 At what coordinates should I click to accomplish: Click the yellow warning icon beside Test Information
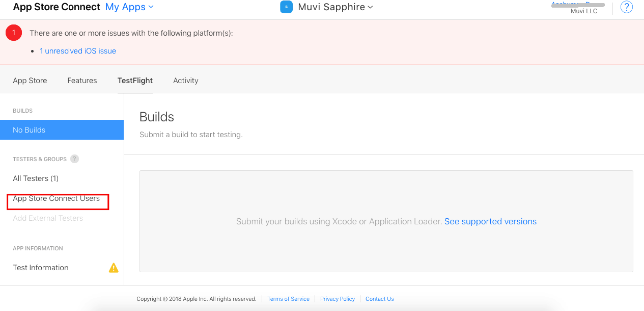[x=114, y=268]
